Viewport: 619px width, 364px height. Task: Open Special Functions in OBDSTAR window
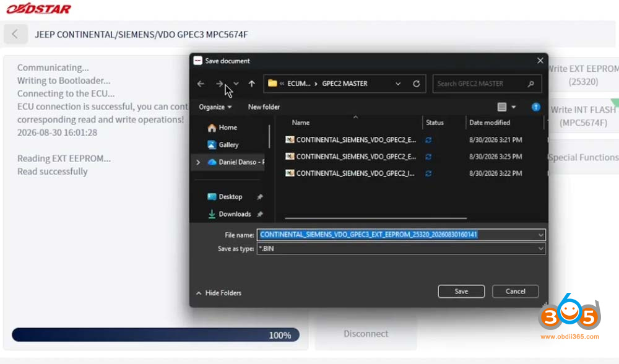pos(584,157)
